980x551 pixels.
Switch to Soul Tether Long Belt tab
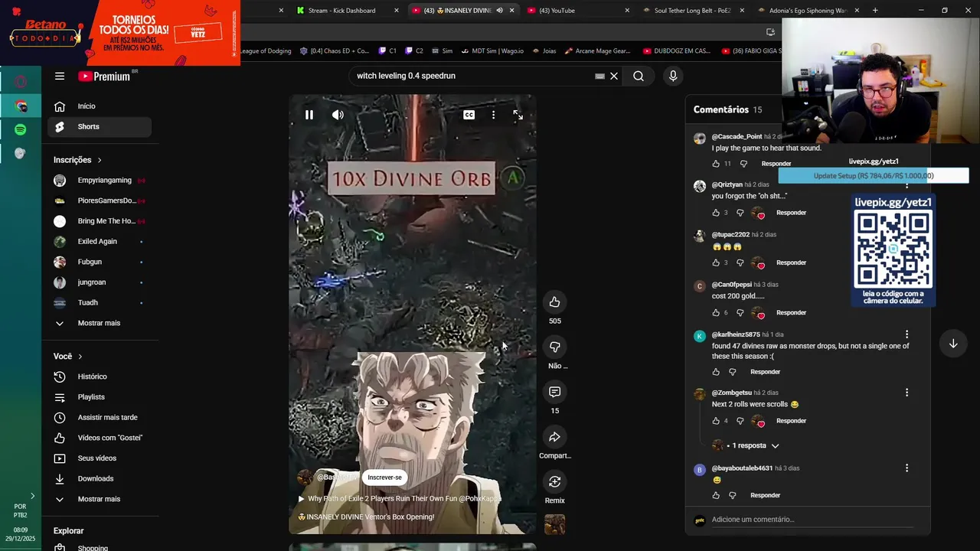click(692, 11)
